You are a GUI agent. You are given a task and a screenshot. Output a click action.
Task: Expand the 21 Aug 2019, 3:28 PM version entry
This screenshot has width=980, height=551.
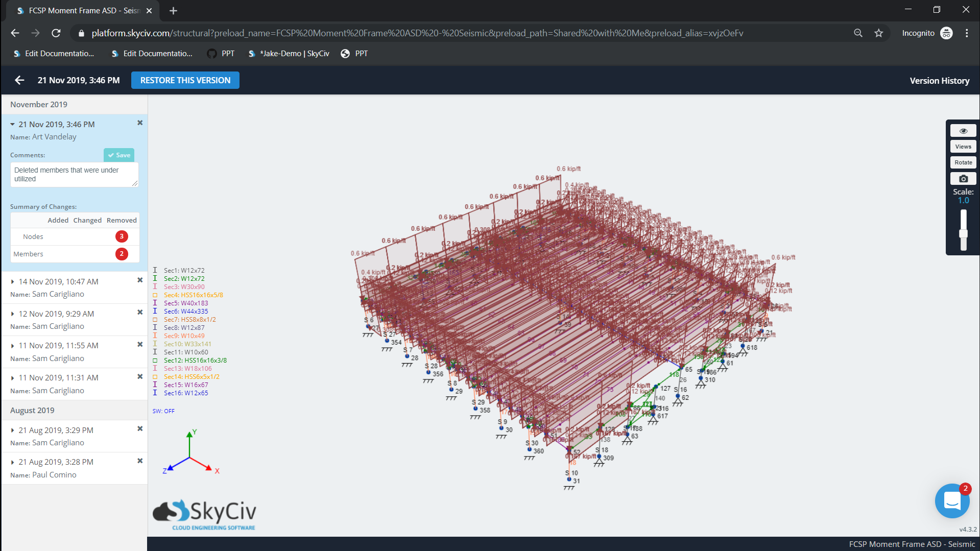(12, 462)
